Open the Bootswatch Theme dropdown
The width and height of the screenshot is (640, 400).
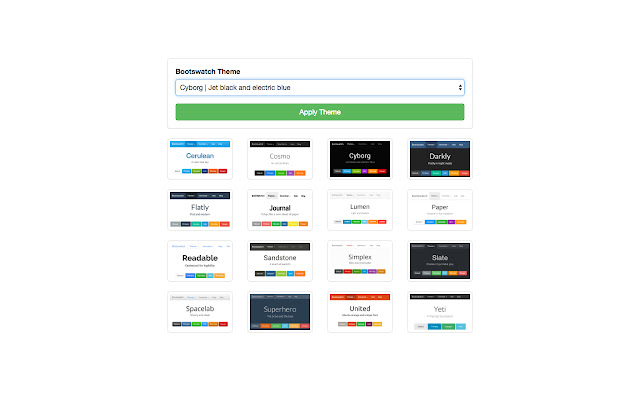pos(320,87)
